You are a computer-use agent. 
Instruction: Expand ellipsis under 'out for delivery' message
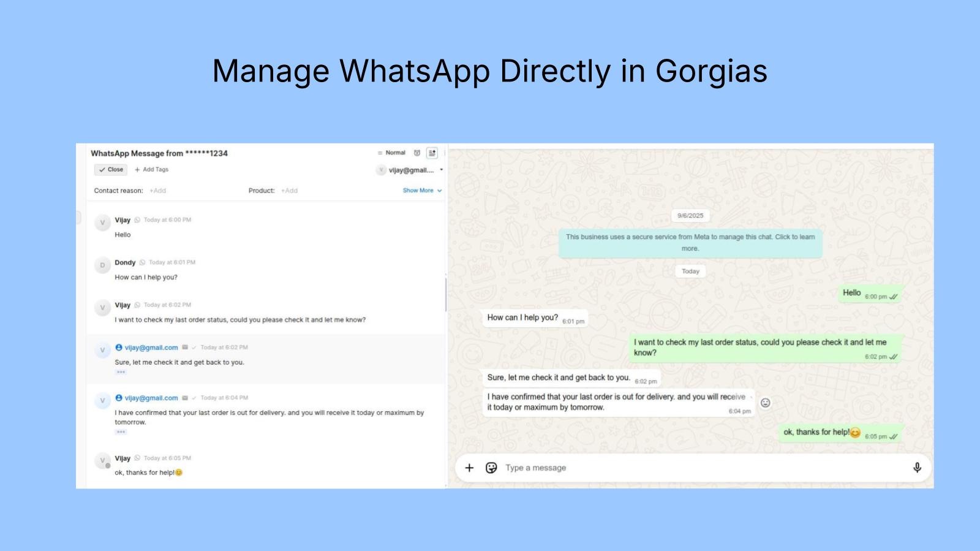click(x=121, y=432)
